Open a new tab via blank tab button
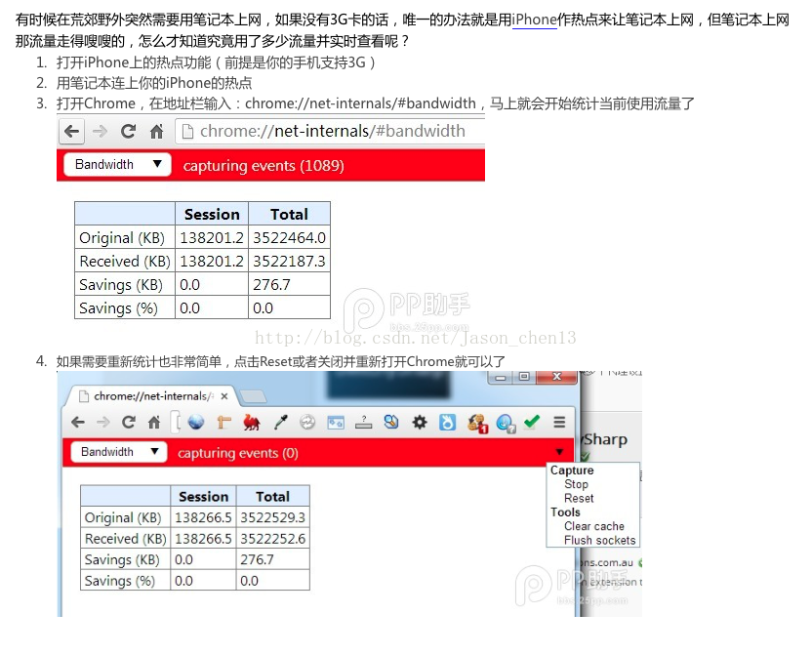The image size is (812, 655). coord(254,396)
